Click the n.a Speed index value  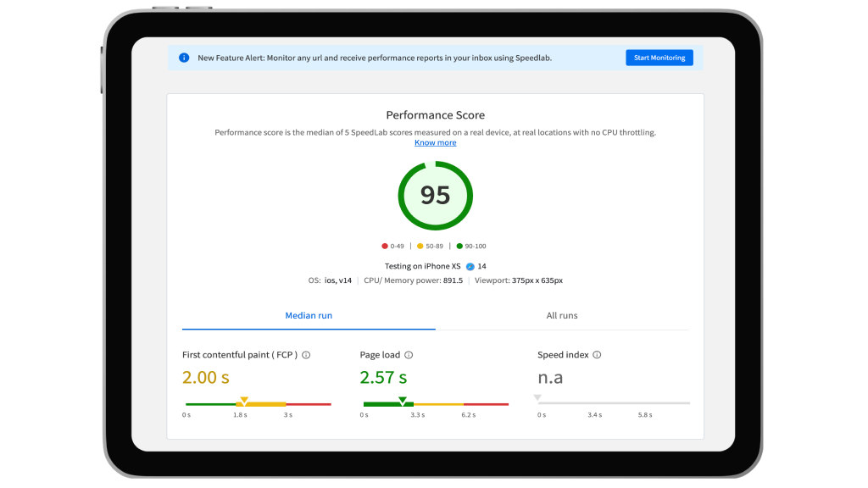(550, 377)
